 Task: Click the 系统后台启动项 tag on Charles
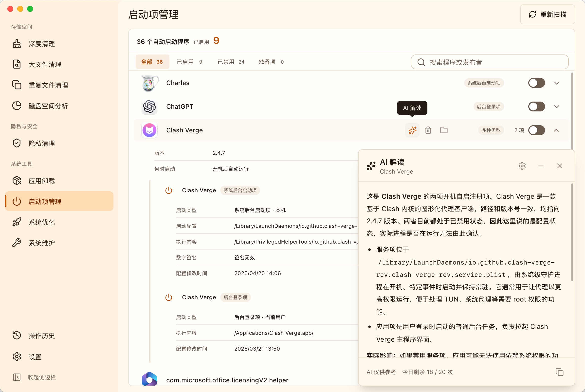(x=484, y=83)
